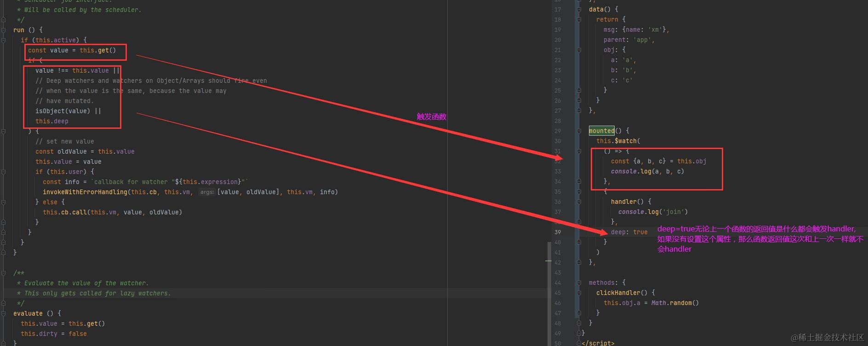Click the 'args:' inlay hint

pos(207,192)
